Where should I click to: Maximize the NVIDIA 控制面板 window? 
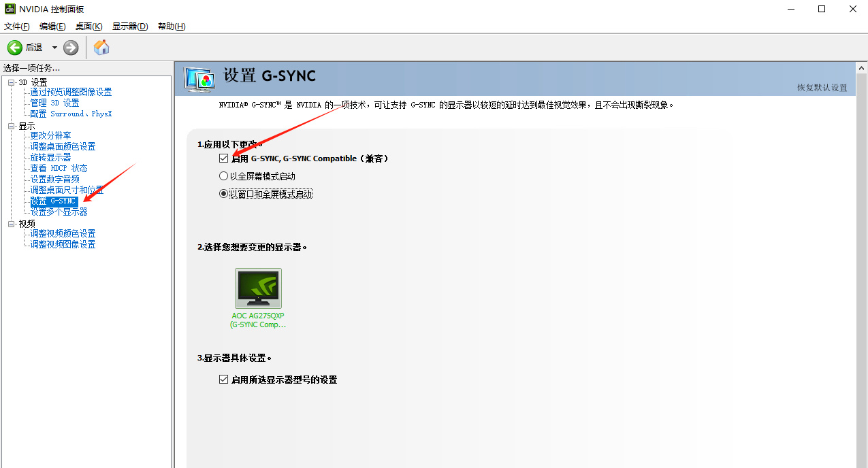point(822,9)
